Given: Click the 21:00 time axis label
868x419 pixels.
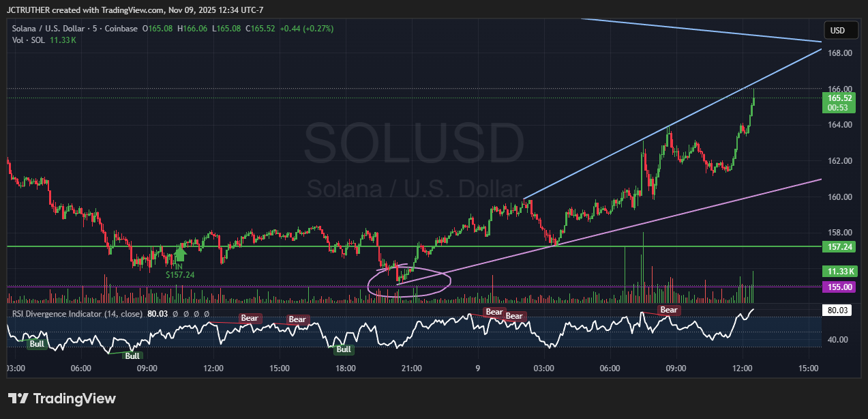Looking at the screenshot, I should pyautogui.click(x=412, y=369).
